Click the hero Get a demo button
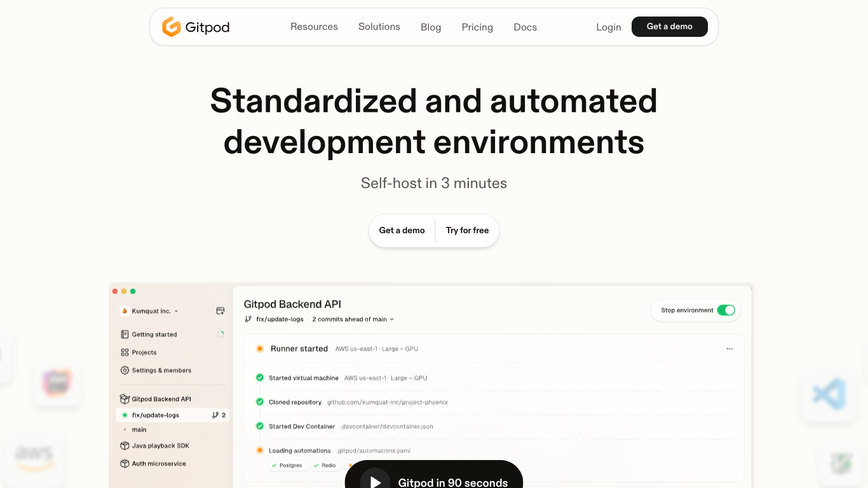Image resolution: width=868 pixels, height=488 pixels. pos(402,230)
